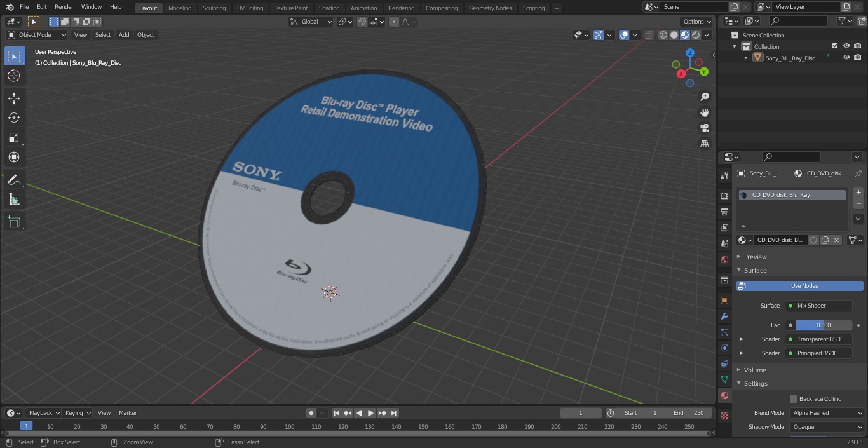
Task: Open the Object properties tab
Action: point(724,300)
